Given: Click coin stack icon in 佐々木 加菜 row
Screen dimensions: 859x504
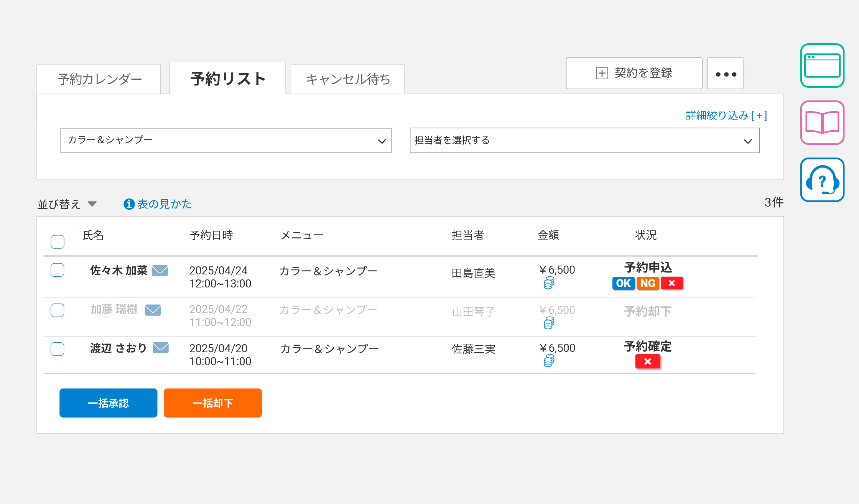Looking at the screenshot, I should pos(549,283).
